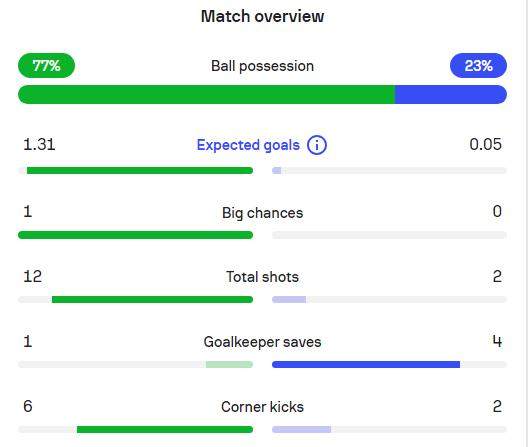Click the 12 total shots value
The image size is (528, 447).
33,277
